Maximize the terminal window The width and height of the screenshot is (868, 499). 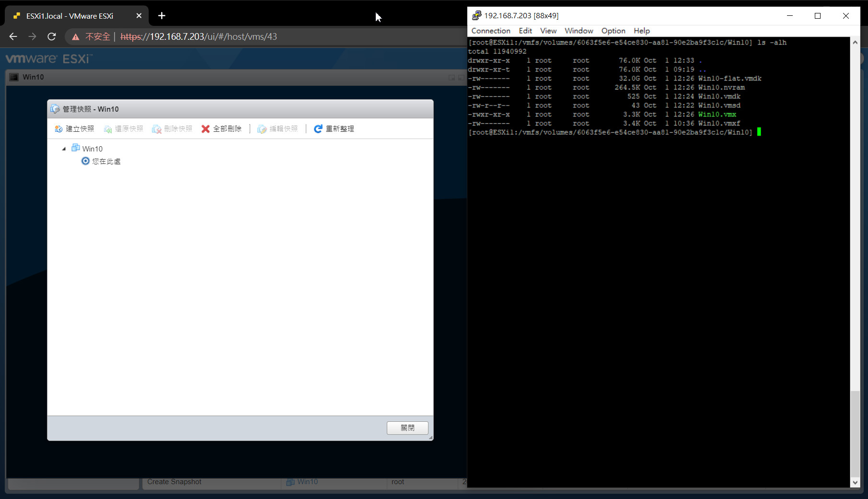click(818, 16)
